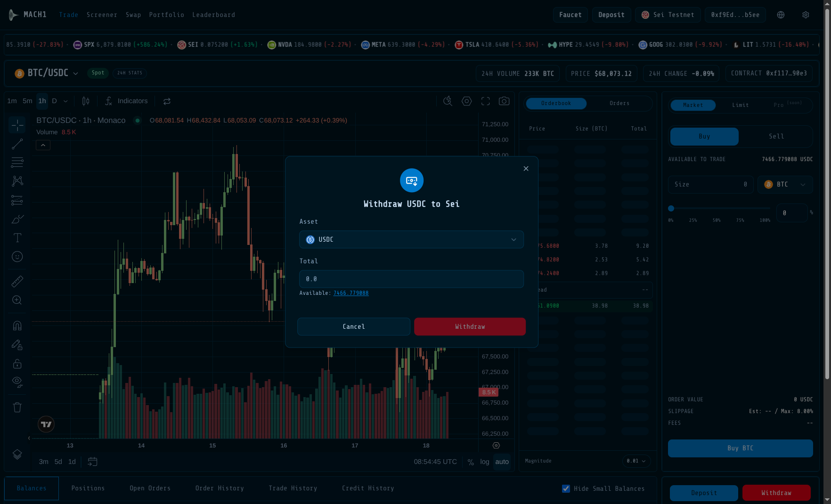
Task: Select the ruler measure tool
Action: tap(17, 282)
